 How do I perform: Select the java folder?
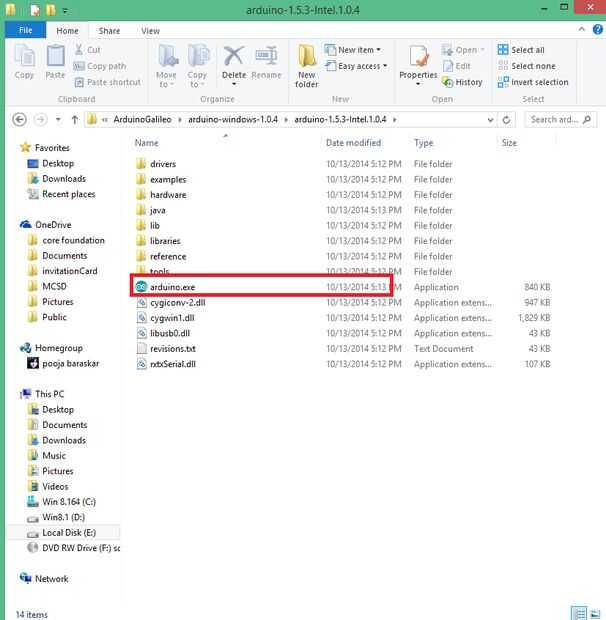[157, 210]
